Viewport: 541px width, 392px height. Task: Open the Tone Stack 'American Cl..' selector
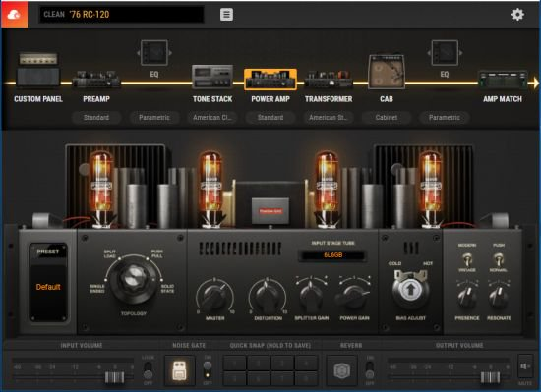212,118
